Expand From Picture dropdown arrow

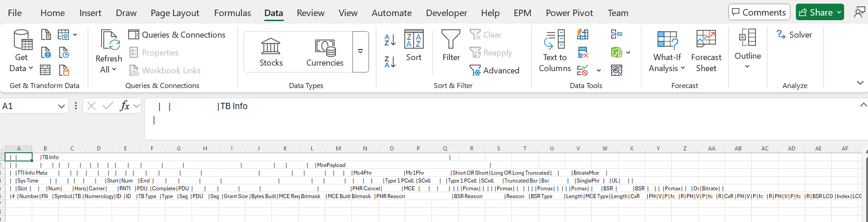pos(75,34)
